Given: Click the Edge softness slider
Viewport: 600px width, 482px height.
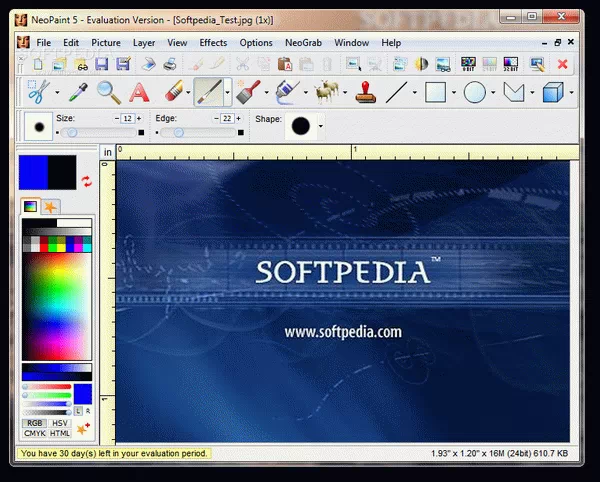Looking at the screenshot, I should pyautogui.click(x=198, y=133).
